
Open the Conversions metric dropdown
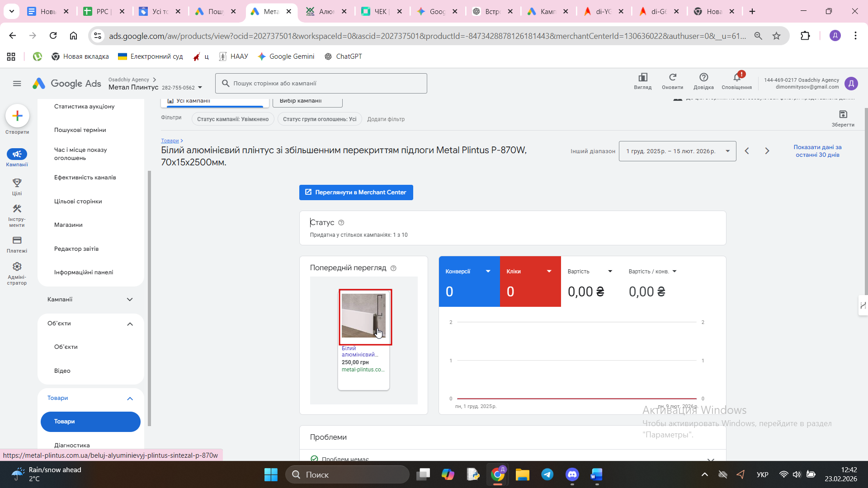(x=488, y=272)
